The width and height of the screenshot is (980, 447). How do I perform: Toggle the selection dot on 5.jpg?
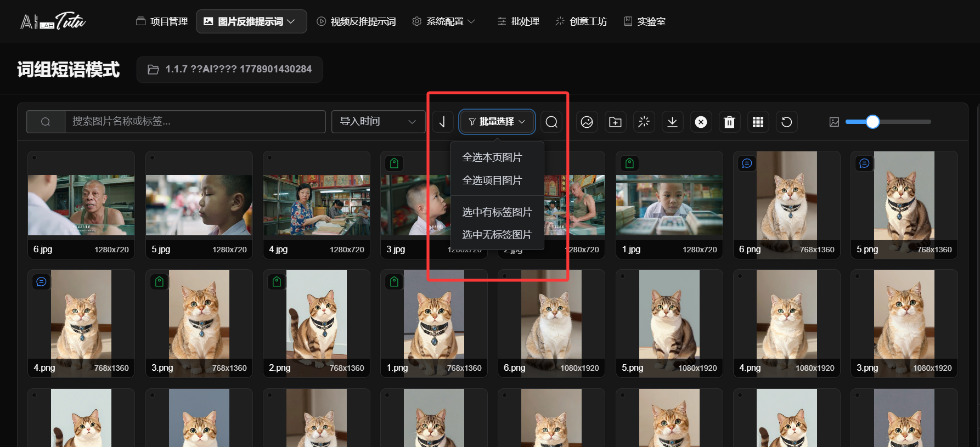tap(152, 158)
